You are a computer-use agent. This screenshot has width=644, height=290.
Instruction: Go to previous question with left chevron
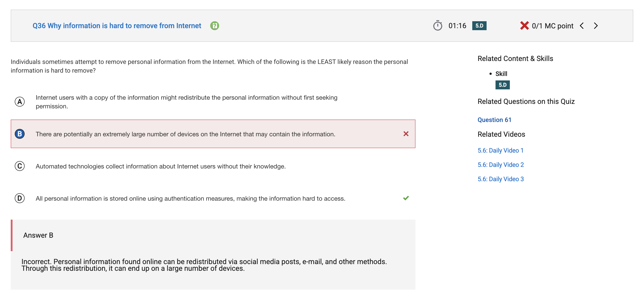point(582,26)
